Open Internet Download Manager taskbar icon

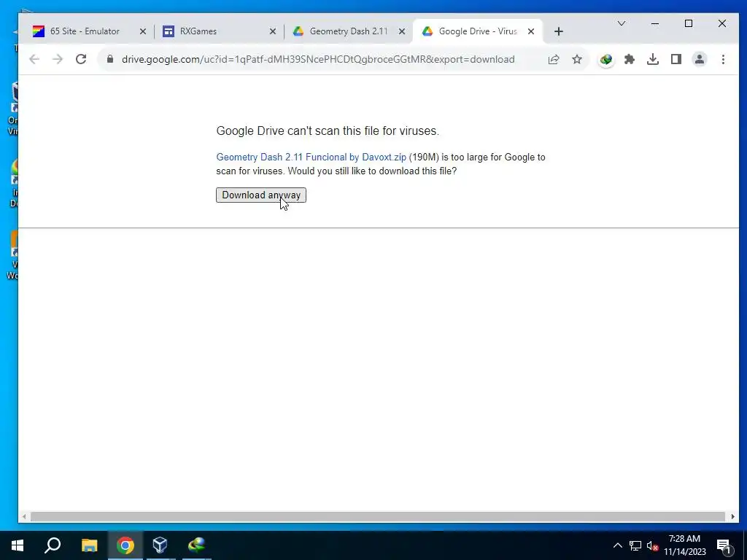click(x=196, y=545)
